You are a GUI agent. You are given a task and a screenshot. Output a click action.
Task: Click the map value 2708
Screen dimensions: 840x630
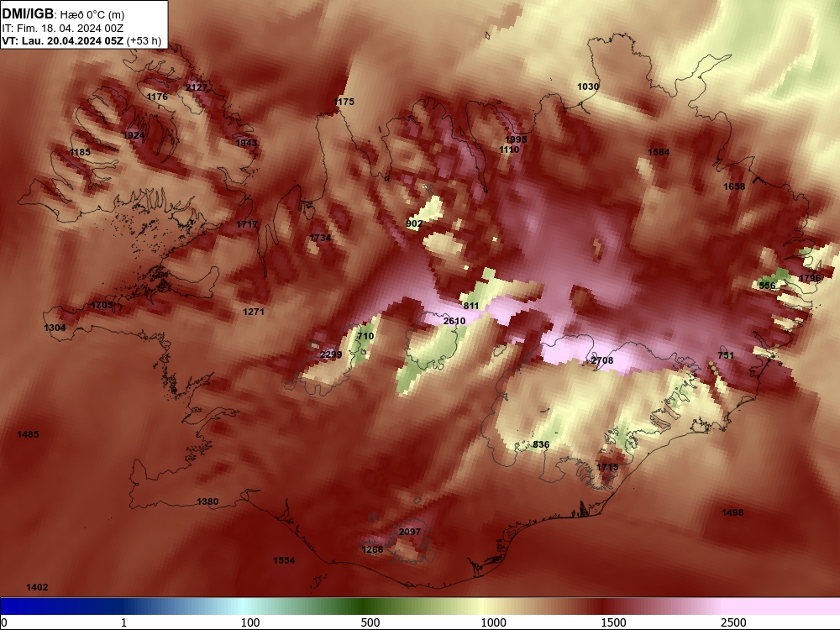point(601,360)
